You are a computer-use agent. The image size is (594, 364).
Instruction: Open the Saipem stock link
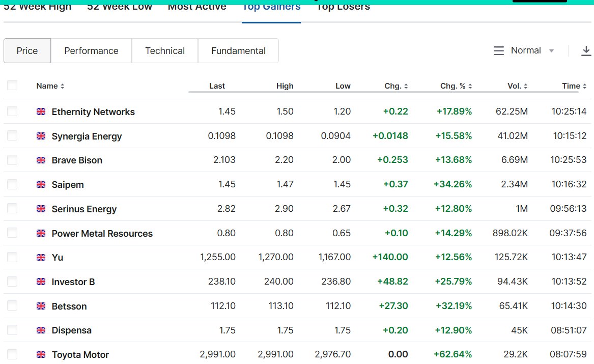pos(68,185)
